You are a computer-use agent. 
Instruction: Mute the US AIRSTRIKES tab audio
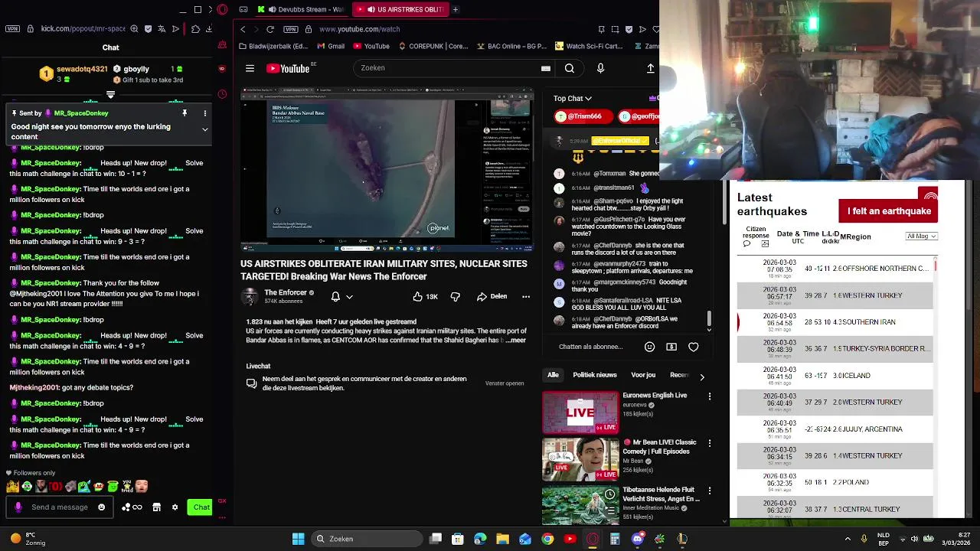[x=371, y=9]
